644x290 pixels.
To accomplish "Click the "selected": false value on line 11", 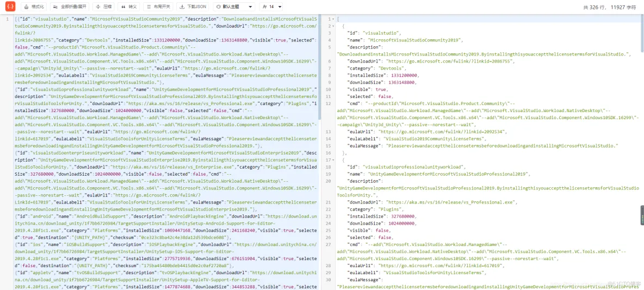I will pos(386,96).
